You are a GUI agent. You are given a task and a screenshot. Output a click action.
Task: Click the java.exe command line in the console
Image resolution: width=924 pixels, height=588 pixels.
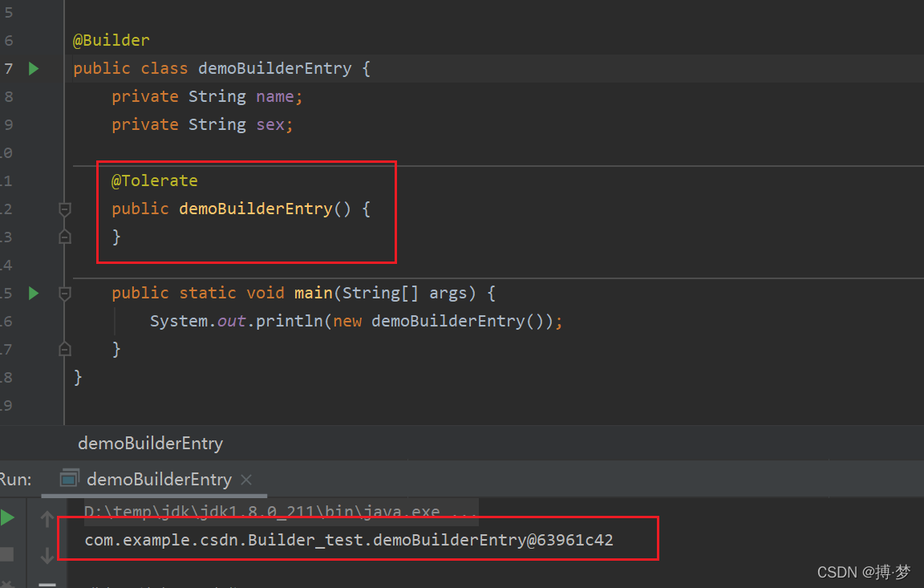pyautogui.click(x=281, y=511)
